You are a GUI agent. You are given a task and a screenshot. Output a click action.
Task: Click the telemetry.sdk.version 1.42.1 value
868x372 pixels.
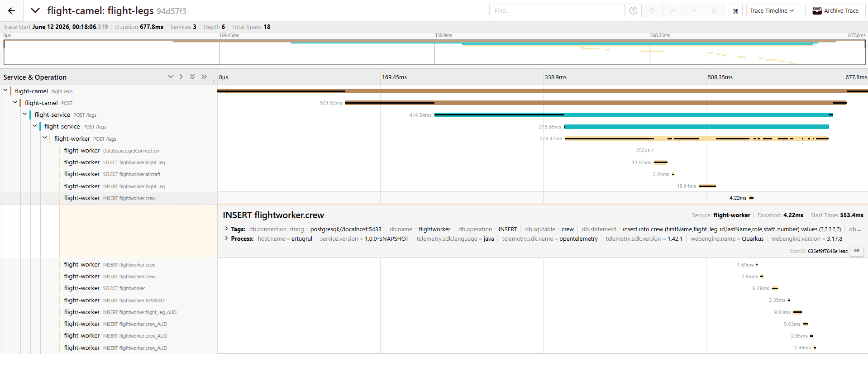pyautogui.click(x=675, y=238)
